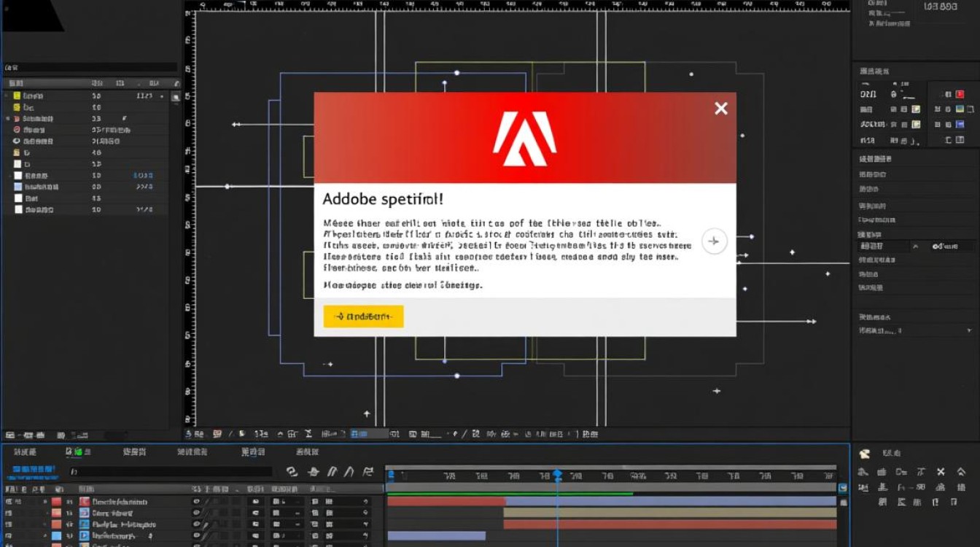Screen dimensions: 980x547
Task: Click the Adobe logo in the red banner
Action: tap(524, 137)
